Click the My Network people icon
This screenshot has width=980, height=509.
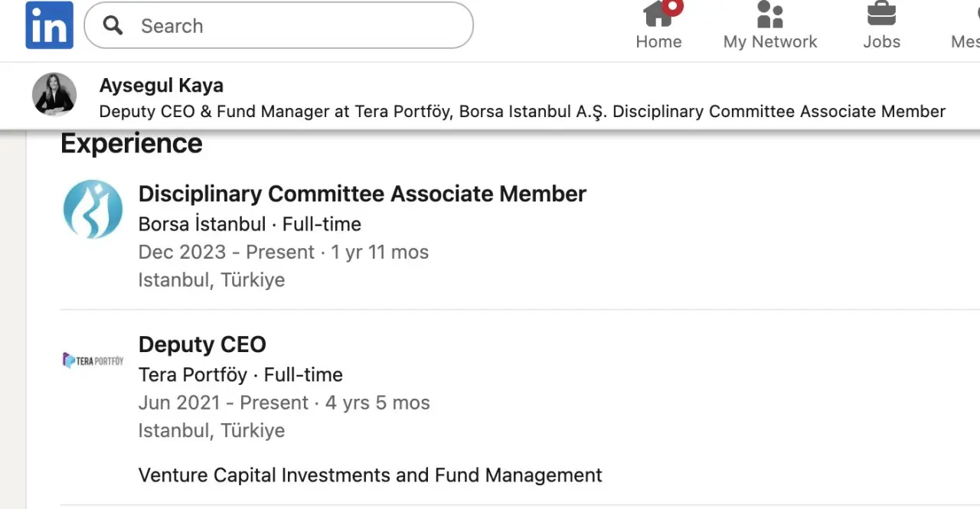[769, 14]
